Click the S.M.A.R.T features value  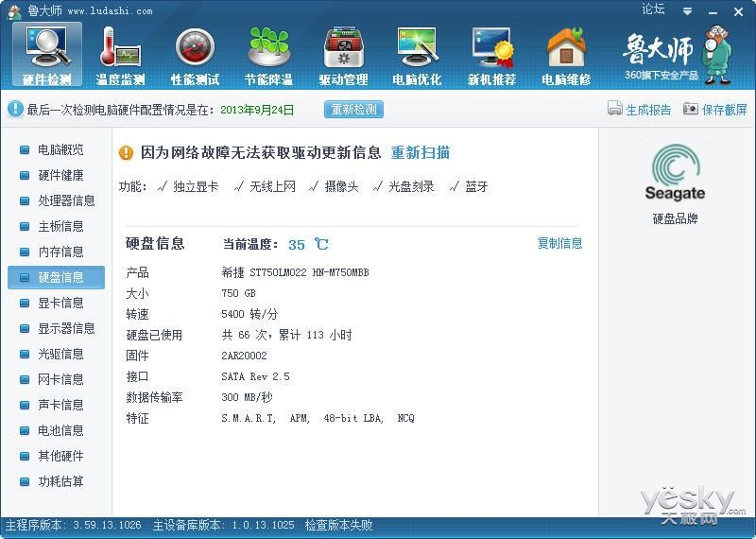coord(318,418)
